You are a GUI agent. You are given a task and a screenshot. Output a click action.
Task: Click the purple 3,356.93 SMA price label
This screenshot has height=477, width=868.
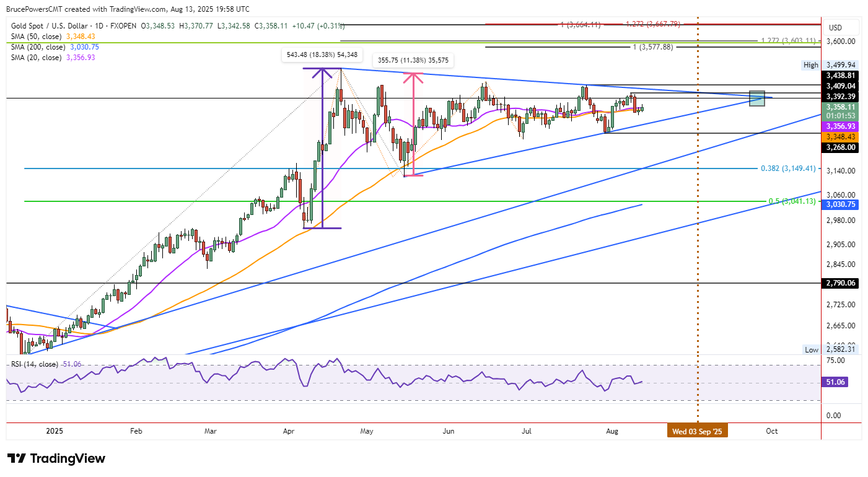(x=841, y=126)
